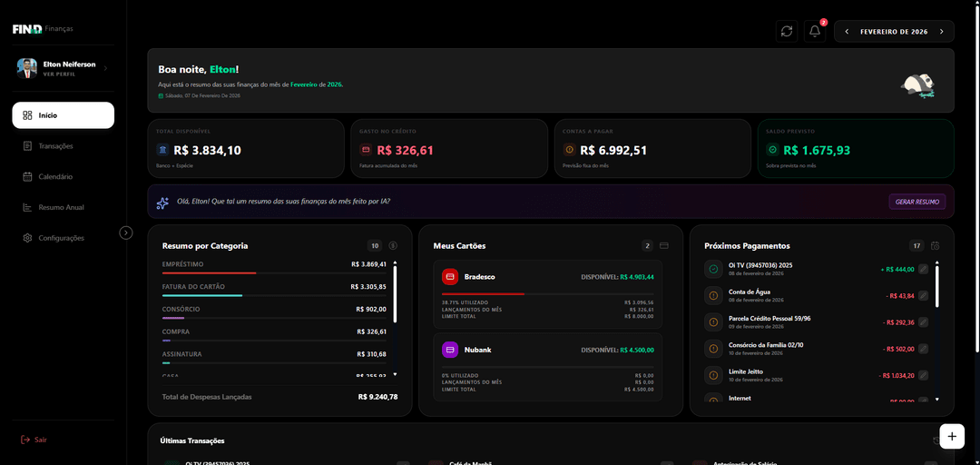Select the Início menu item

click(x=64, y=115)
